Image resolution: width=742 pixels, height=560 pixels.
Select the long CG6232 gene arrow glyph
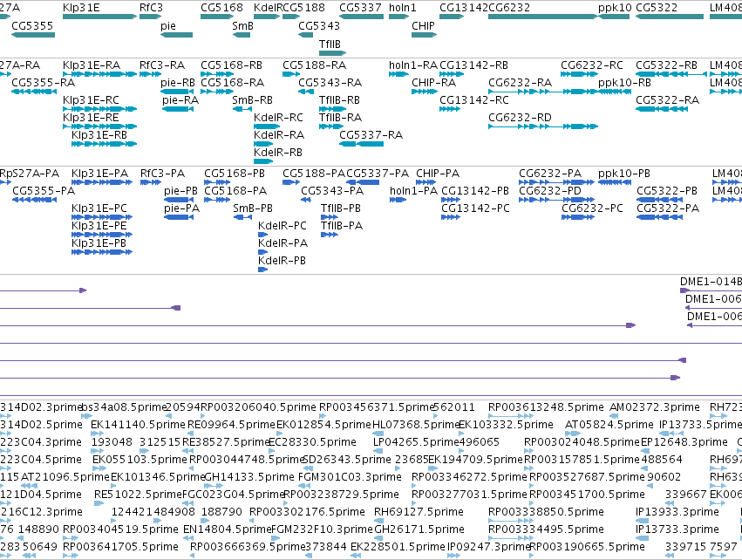[x=543, y=17]
